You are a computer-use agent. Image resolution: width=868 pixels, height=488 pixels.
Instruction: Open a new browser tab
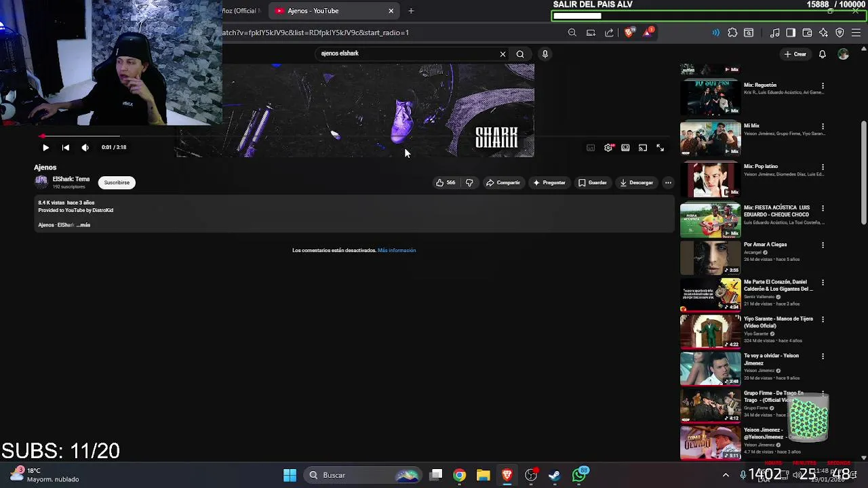coord(411,11)
